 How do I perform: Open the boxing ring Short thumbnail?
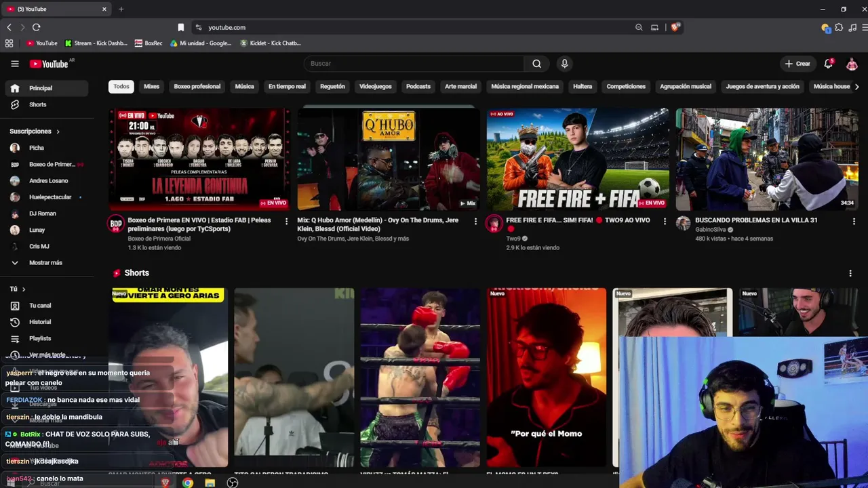(420, 378)
